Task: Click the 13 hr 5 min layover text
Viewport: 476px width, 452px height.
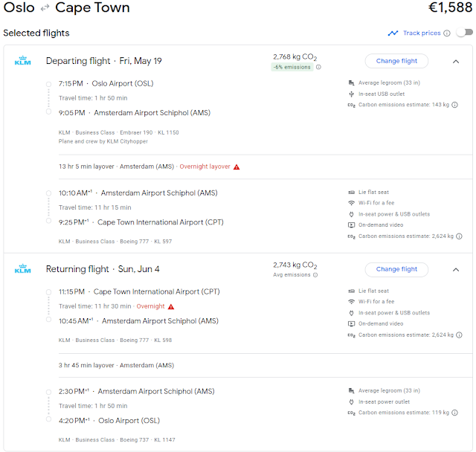Action: pyautogui.click(x=86, y=167)
